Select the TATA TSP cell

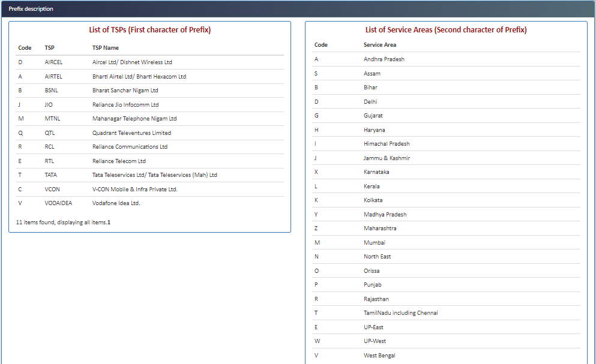(x=50, y=175)
